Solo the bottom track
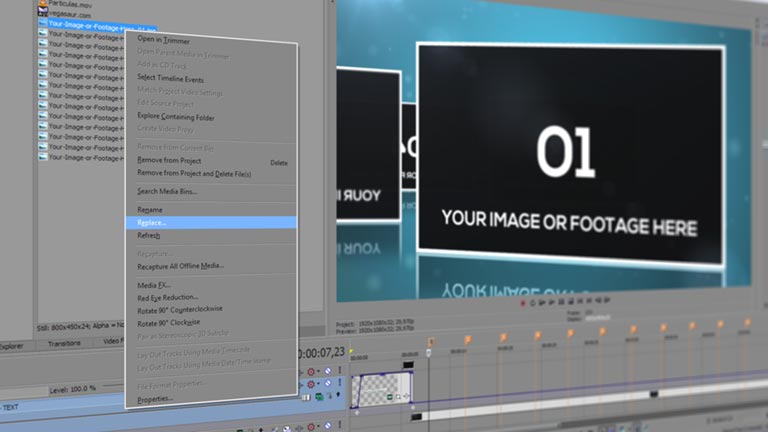The image size is (768, 432). (339, 425)
